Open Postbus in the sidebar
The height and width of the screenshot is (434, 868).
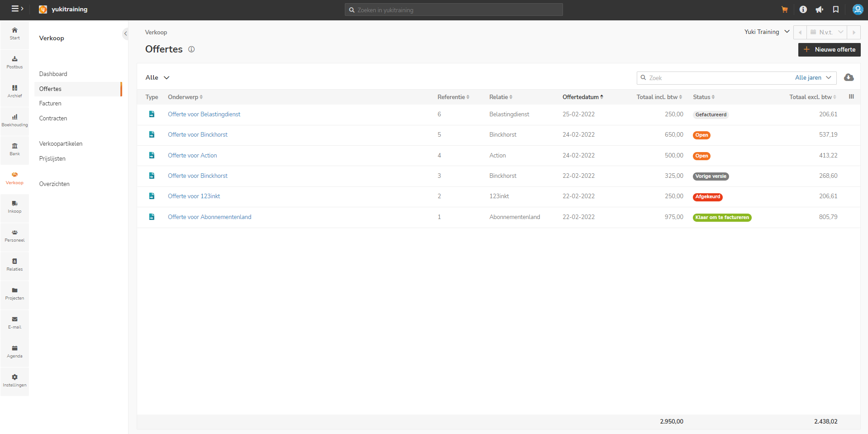14,62
